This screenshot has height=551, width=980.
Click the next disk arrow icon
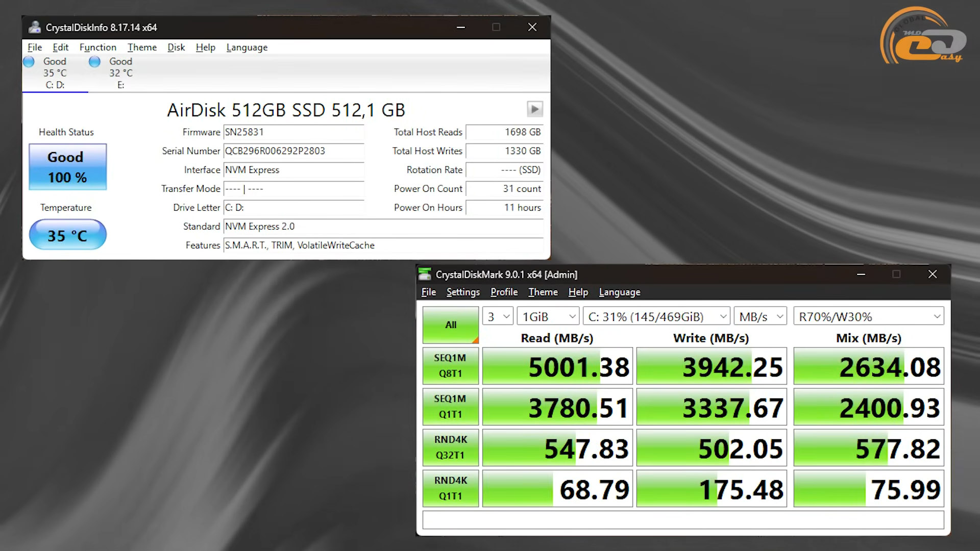tap(534, 109)
